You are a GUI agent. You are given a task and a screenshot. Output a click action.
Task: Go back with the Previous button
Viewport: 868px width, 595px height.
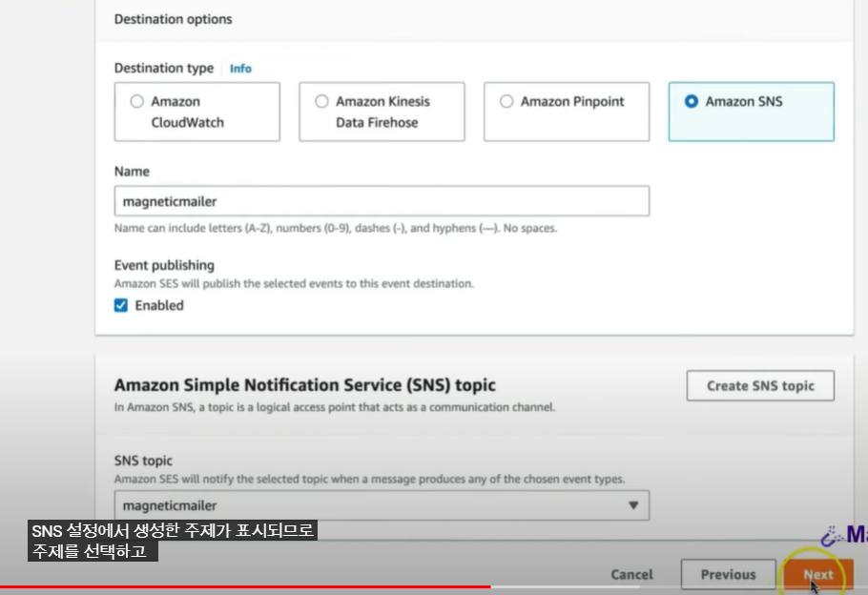click(x=728, y=575)
